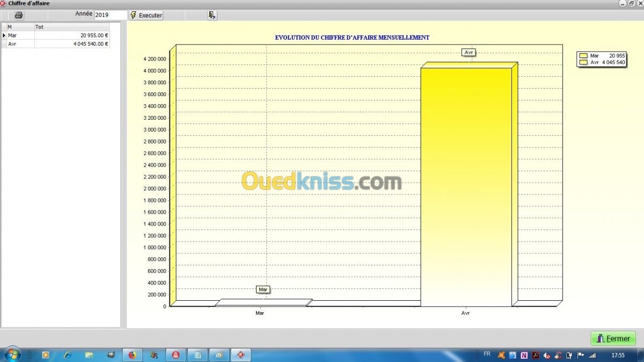This screenshot has width=644, height=362.
Task: Click the taskbar clock showing 17:55
Action: [618, 355]
